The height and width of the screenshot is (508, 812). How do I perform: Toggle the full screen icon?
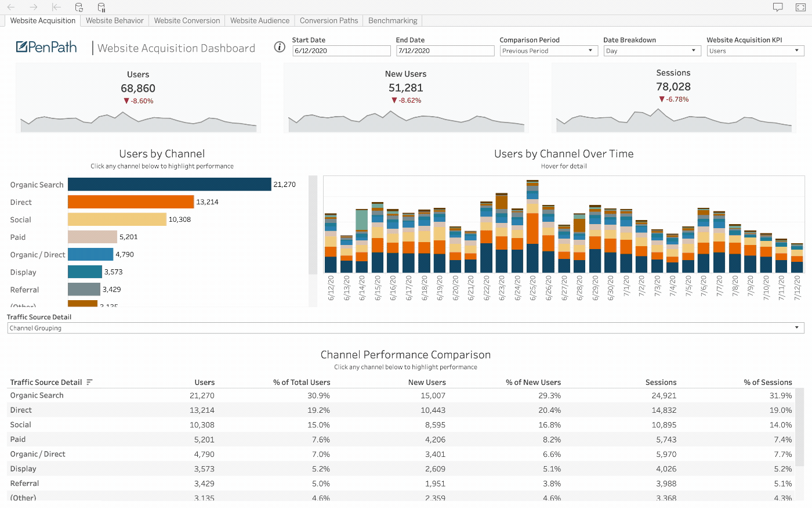coord(800,7)
